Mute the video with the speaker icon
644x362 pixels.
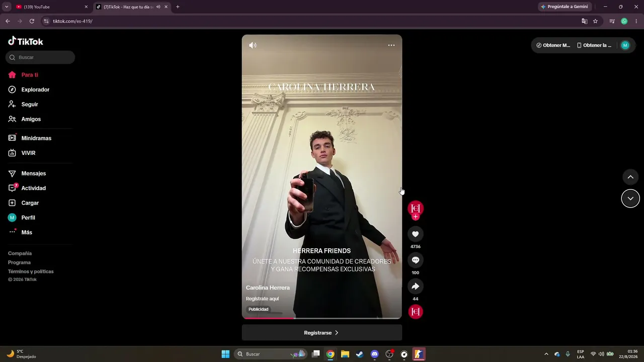253,45
